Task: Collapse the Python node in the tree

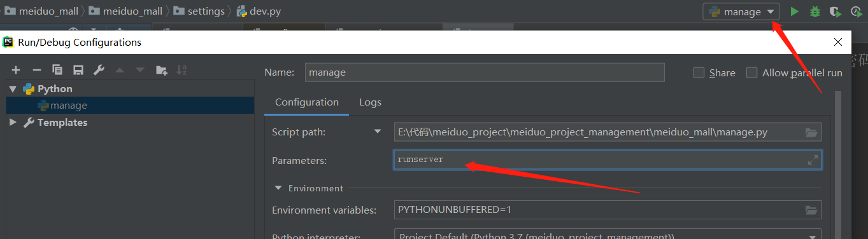Action: click(13, 89)
